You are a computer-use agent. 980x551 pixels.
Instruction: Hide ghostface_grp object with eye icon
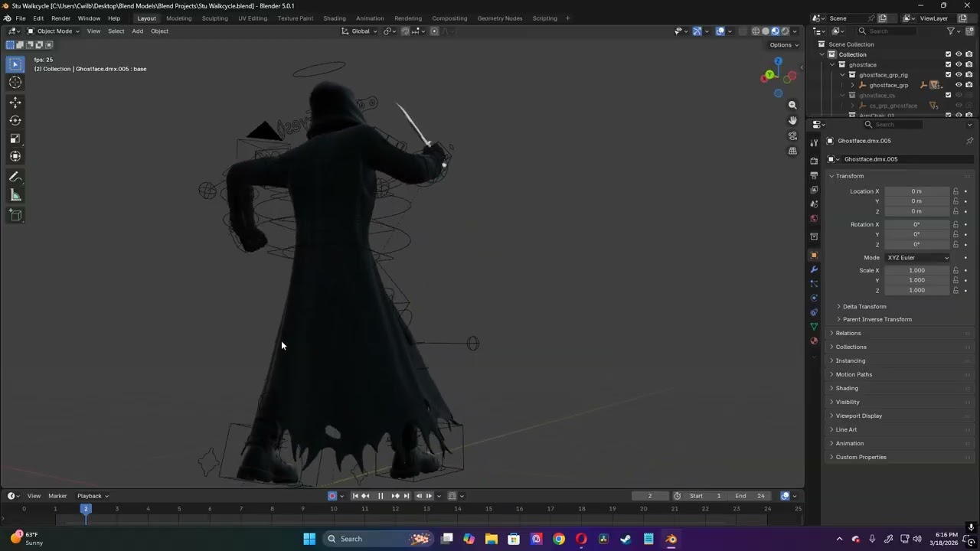[959, 85]
